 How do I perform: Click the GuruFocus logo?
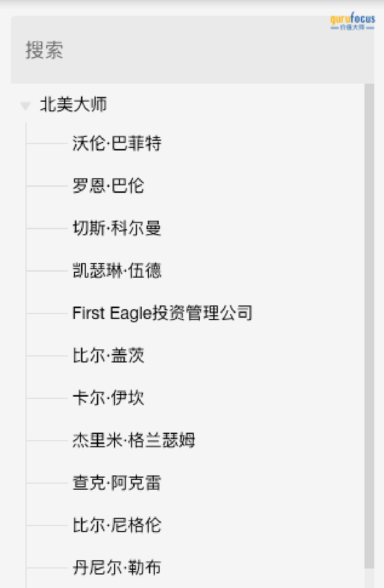point(352,21)
